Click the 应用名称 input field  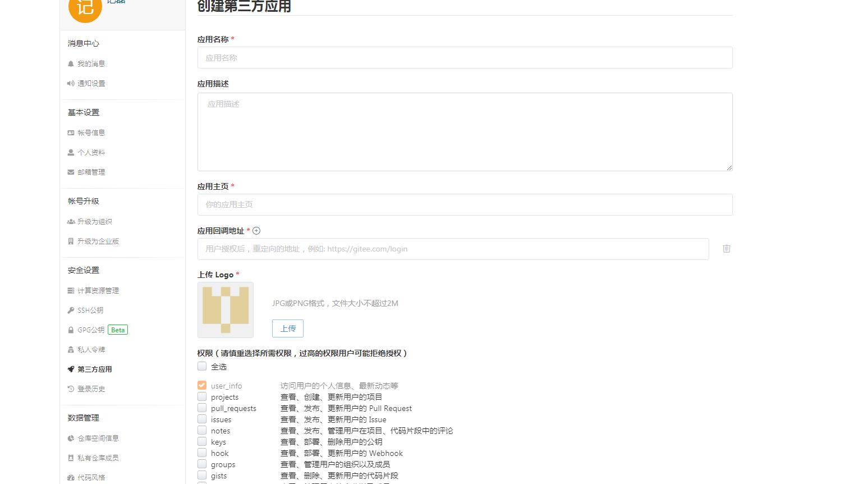click(465, 57)
